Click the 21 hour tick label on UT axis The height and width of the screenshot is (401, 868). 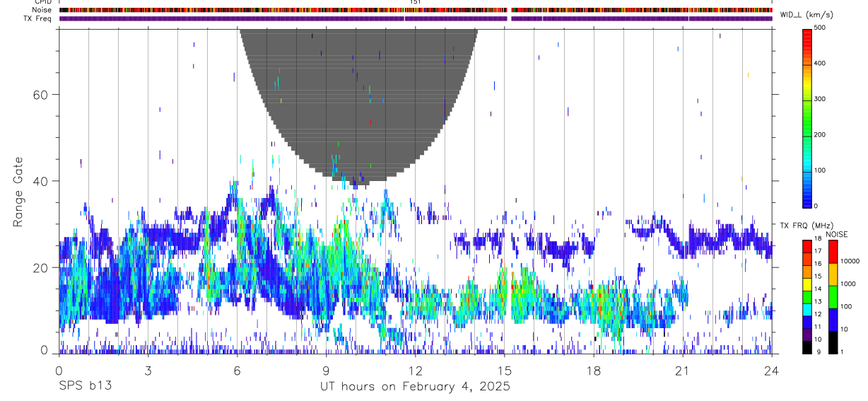(x=682, y=370)
